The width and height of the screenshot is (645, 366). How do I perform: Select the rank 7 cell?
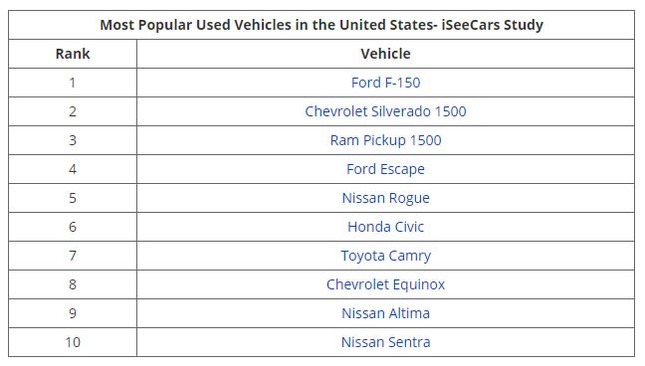[x=72, y=255]
